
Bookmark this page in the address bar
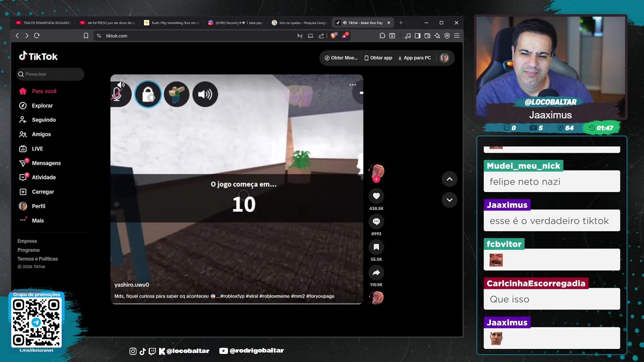(x=86, y=36)
